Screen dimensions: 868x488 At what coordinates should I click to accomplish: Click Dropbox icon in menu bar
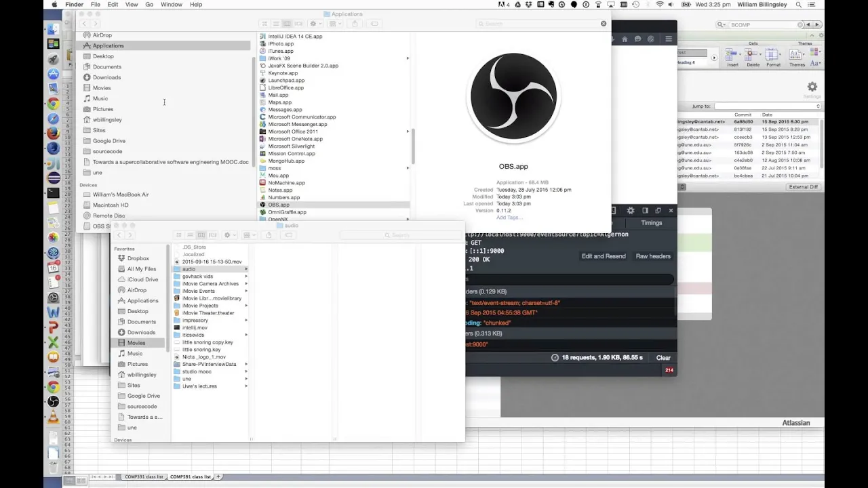pyautogui.click(x=528, y=5)
